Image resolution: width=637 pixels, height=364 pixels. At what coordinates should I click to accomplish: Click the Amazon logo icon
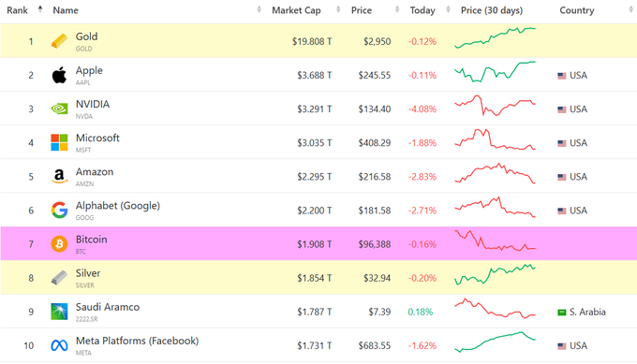click(x=59, y=177)
